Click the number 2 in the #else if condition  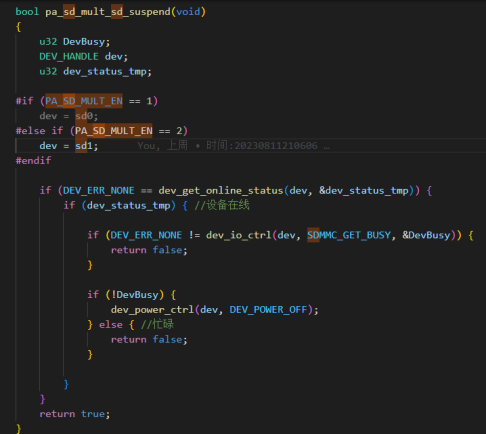(x=179, y=131)
